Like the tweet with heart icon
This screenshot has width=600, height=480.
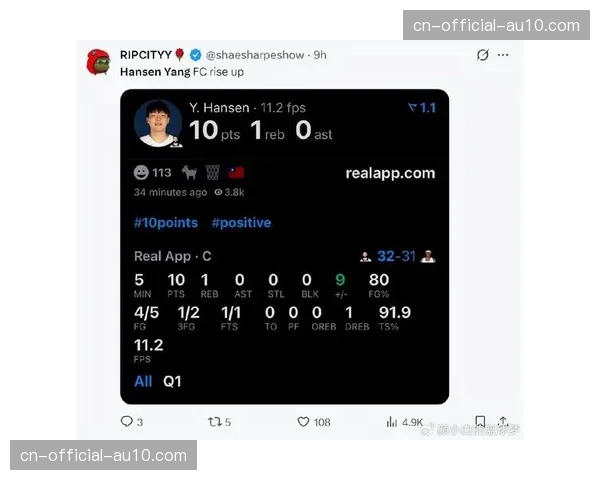tap(303, 422)
